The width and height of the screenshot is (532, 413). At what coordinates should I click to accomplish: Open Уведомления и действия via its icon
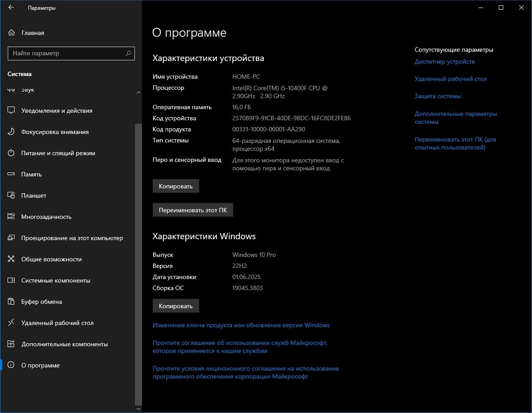12,111
